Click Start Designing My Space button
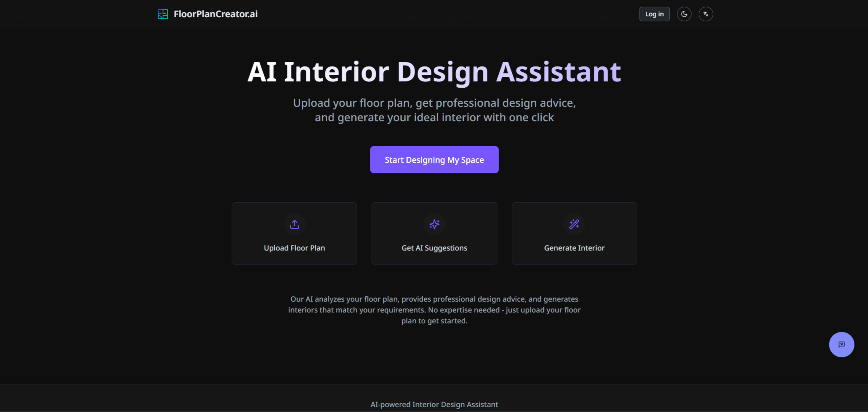 [434, 160]
